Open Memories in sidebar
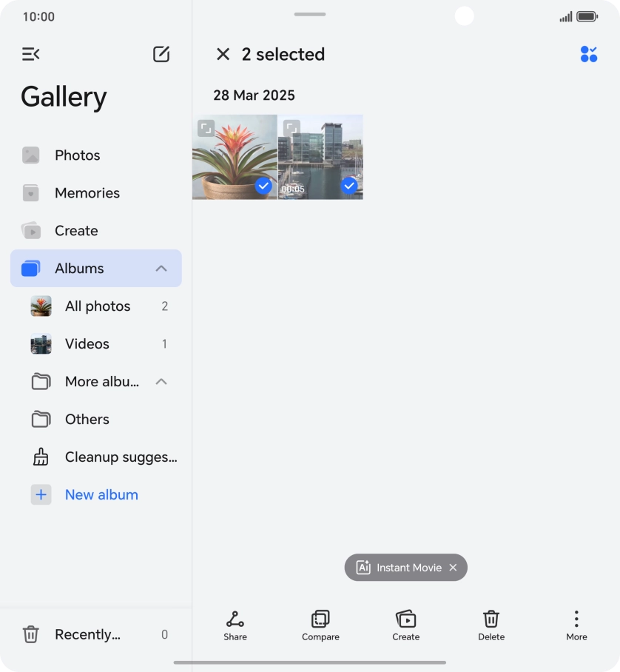The height and width of the screenshot is (672, 620). point(87,193)
